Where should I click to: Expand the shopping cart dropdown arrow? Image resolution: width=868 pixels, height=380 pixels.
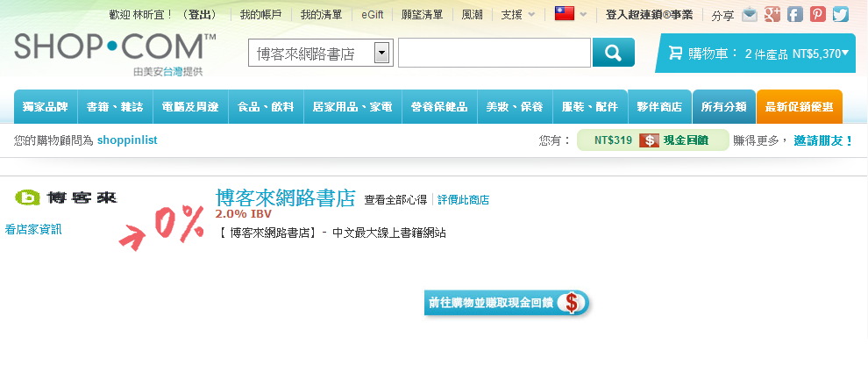[x=845, y=54]
